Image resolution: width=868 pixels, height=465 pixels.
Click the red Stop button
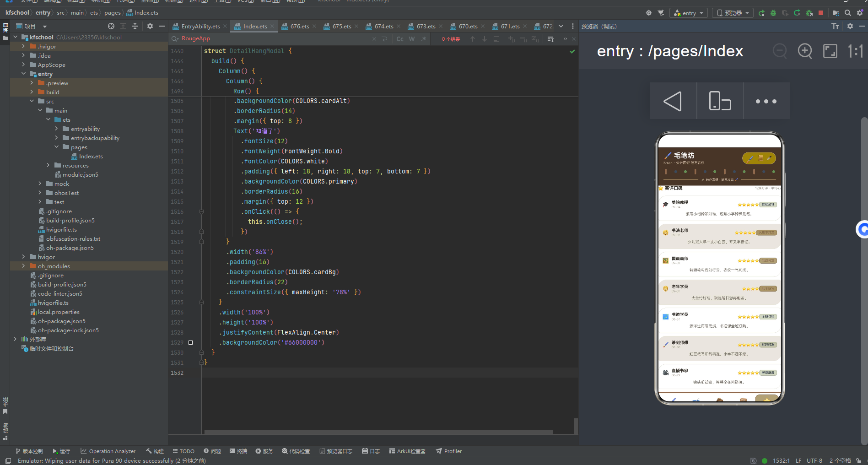[x=821, y=13]
